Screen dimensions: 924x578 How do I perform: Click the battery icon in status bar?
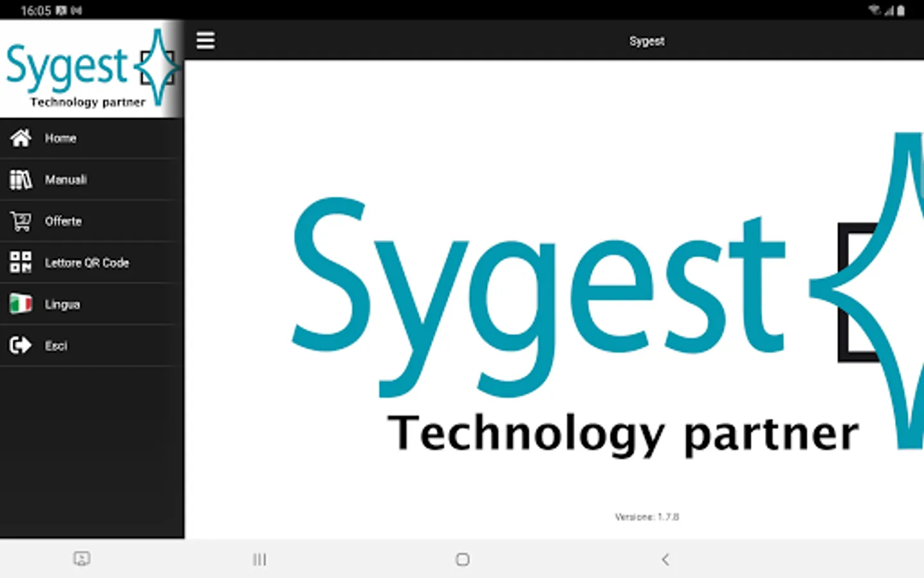[901, 10]
